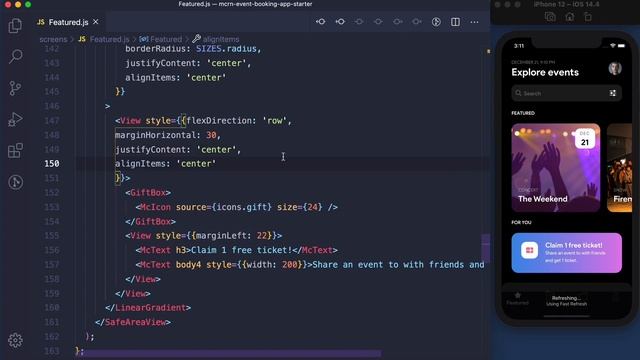Tap the Featured tab in the app bottom bar
The image size is (640, 360).
click(518, 298)
